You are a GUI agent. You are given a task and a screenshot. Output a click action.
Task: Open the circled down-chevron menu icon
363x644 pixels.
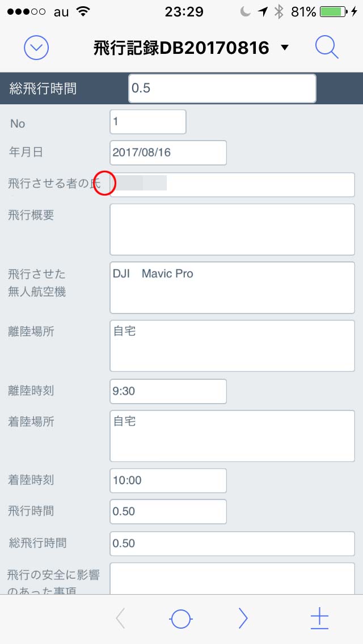36,48
